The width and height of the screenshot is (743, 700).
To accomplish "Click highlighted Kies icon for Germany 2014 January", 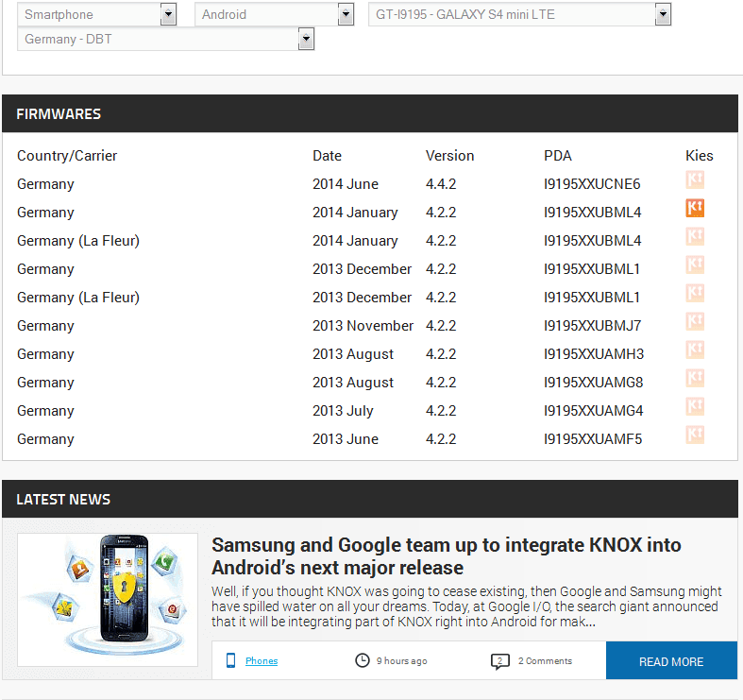I will pyautogui.click(x=695, y=208).
